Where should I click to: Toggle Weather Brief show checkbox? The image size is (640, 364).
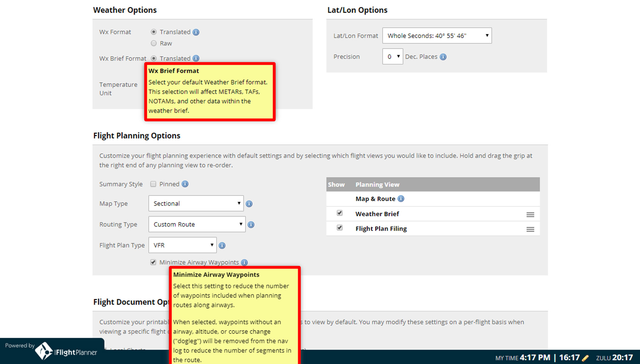(340, 213)
